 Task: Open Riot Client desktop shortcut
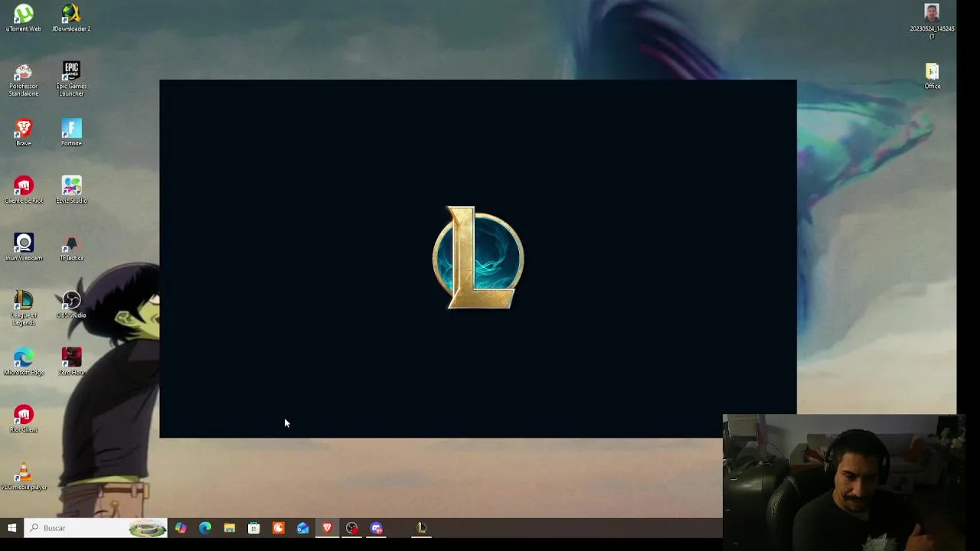coord(24,419)
